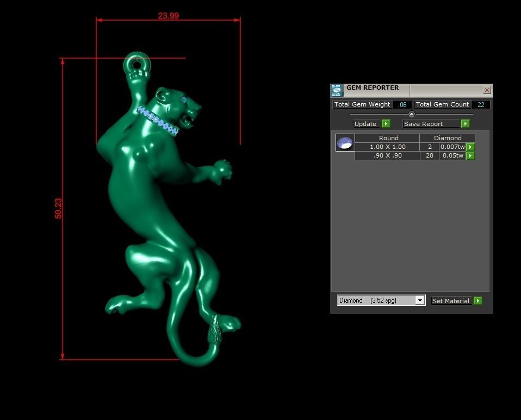Click green arrow on .90 X .90 row
This screenshot has width=521, height=420.
click(470, 155)
